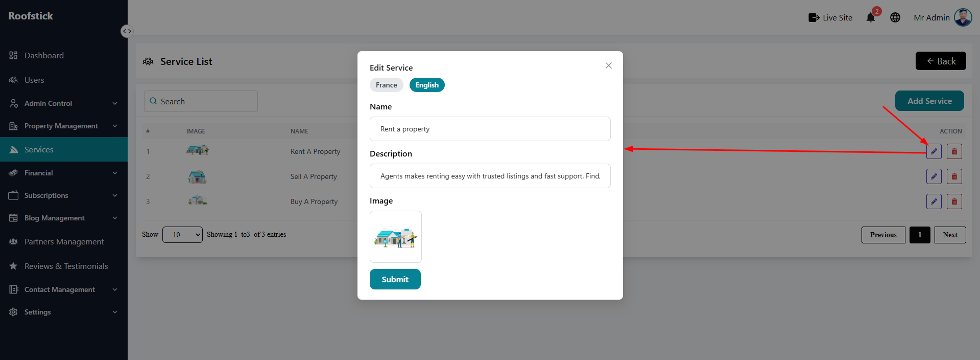Click the Buy A Property row image
The image size is (980, 360).
(198, 200)
